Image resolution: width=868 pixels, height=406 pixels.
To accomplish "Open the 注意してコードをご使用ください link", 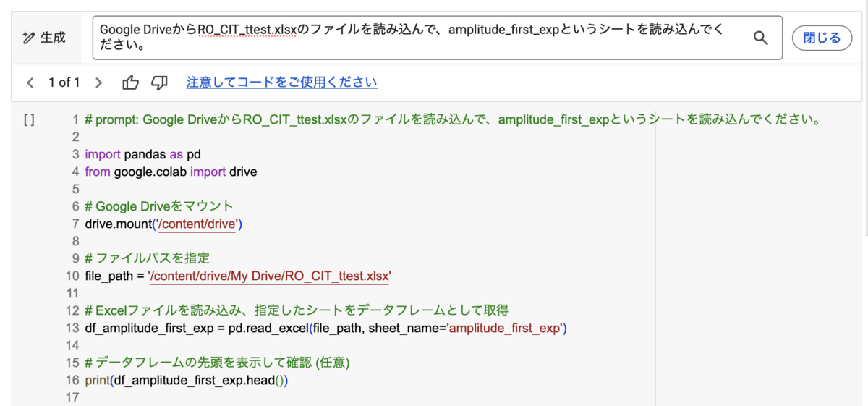I will tap(282, 83).
